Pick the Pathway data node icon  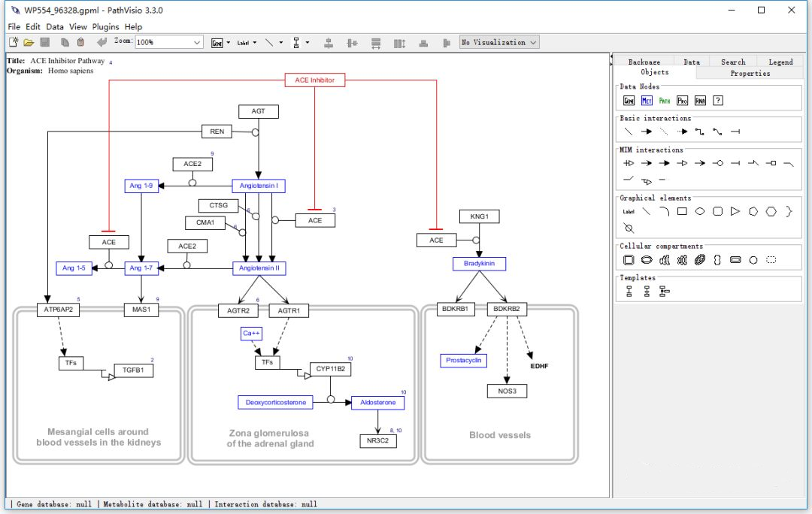[665, 101]
